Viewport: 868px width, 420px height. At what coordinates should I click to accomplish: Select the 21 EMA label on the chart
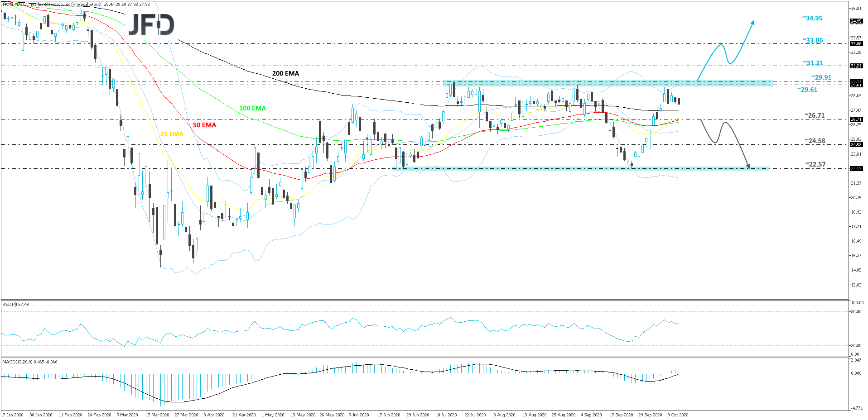tap(171, 134)
